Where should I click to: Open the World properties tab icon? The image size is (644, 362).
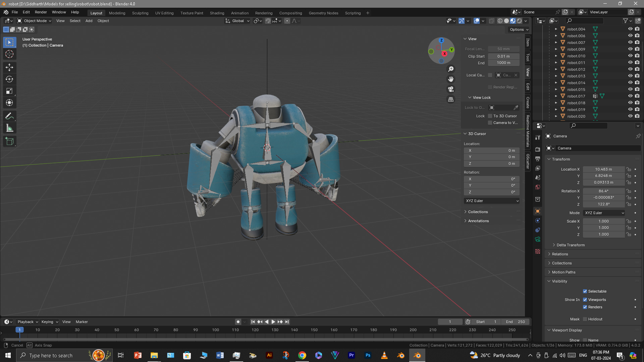click(x=538, y=187)
